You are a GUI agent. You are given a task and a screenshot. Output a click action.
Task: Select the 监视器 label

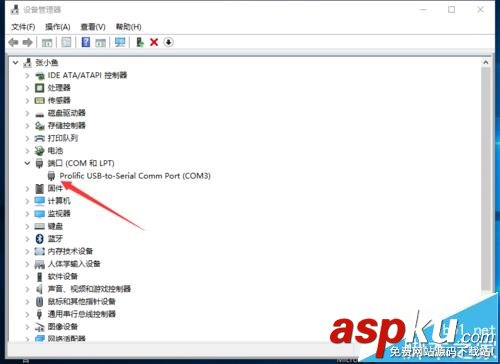click(59, 214)
